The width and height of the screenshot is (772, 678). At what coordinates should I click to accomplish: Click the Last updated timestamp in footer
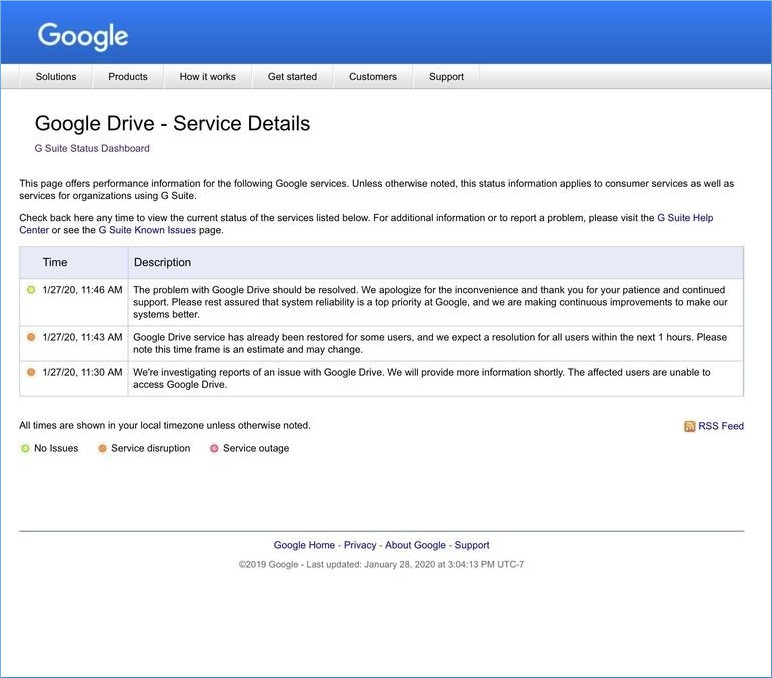[x=415, y=564]
